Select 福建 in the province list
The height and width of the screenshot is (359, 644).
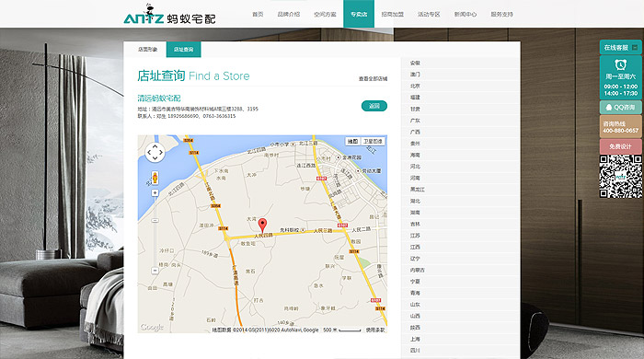point(415,98)
